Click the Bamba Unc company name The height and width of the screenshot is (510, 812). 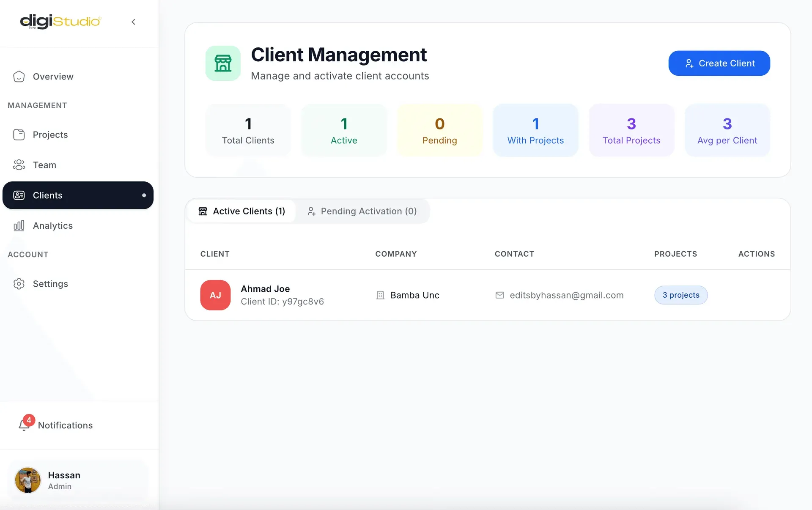415,295
